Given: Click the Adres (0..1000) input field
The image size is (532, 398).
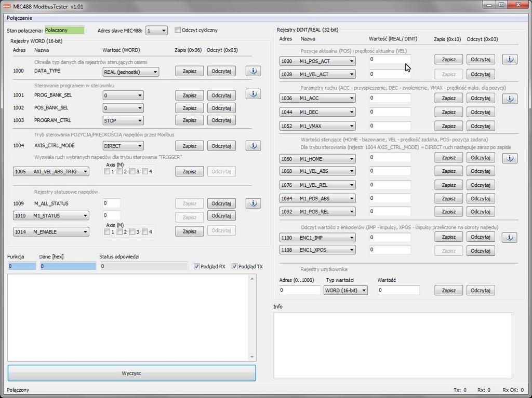Looking at the screenshot, I should point(300,290).
